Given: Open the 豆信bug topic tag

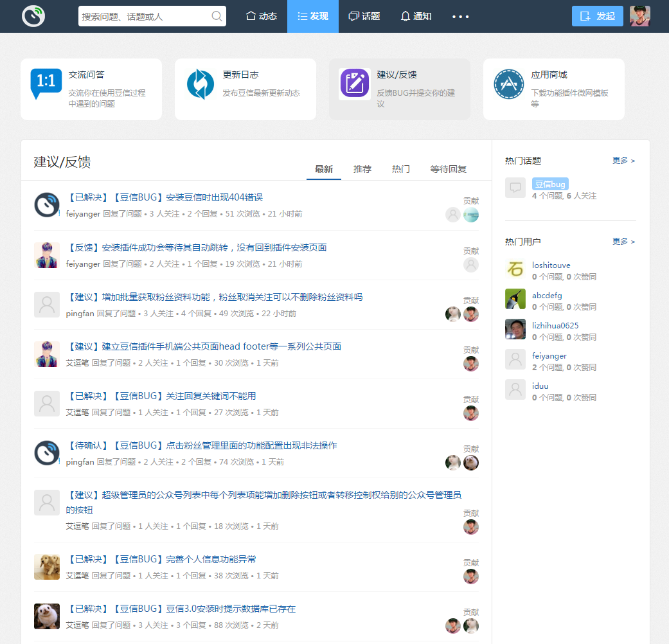Looking at the screenshot, I should [550, 184].
